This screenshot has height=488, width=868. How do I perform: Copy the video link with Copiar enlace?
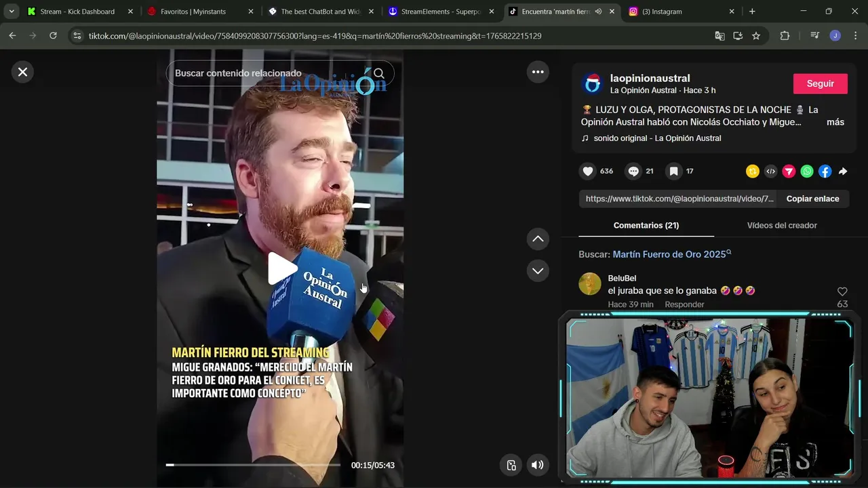tap(812, 199)
